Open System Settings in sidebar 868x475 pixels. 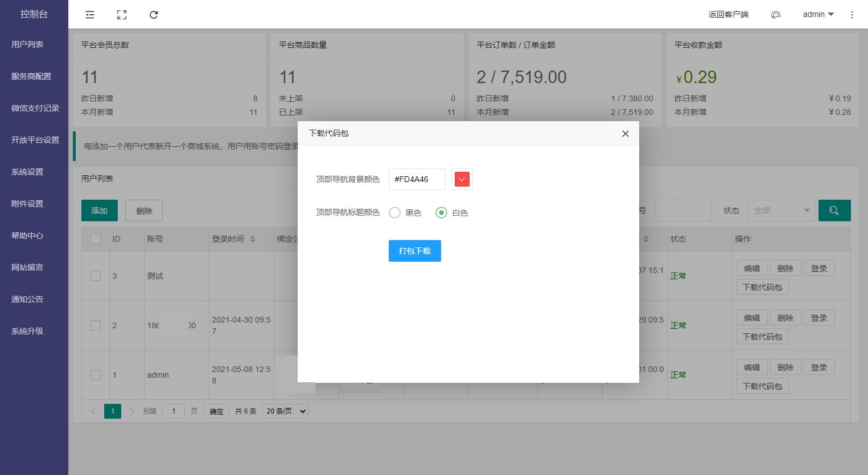coord(27,172)
